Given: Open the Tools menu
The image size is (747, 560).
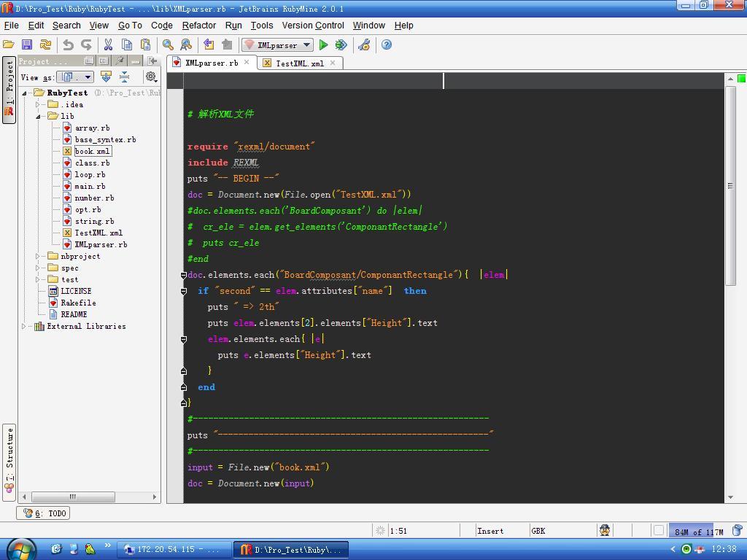Looking at the screenshot, I should (262, 26).
